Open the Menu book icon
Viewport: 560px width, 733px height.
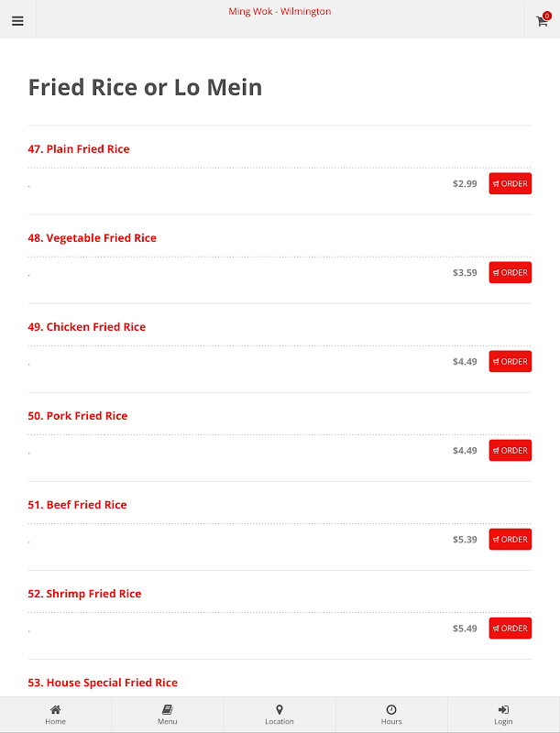coord(167,709)
